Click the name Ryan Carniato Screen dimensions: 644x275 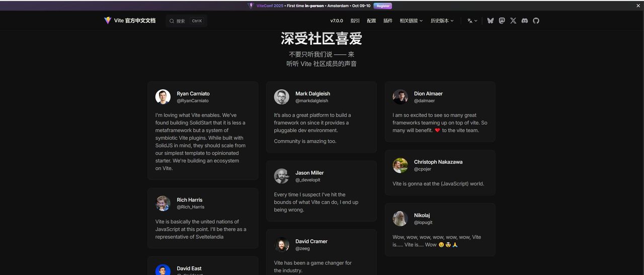(193, 94)
